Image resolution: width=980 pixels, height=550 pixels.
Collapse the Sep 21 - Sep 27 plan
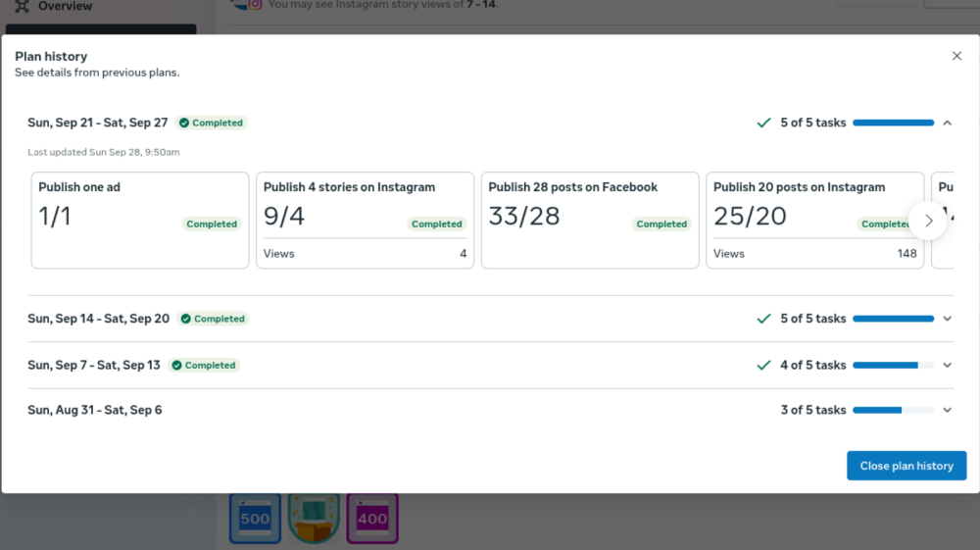pyautogui.click(x=947, y=123)
